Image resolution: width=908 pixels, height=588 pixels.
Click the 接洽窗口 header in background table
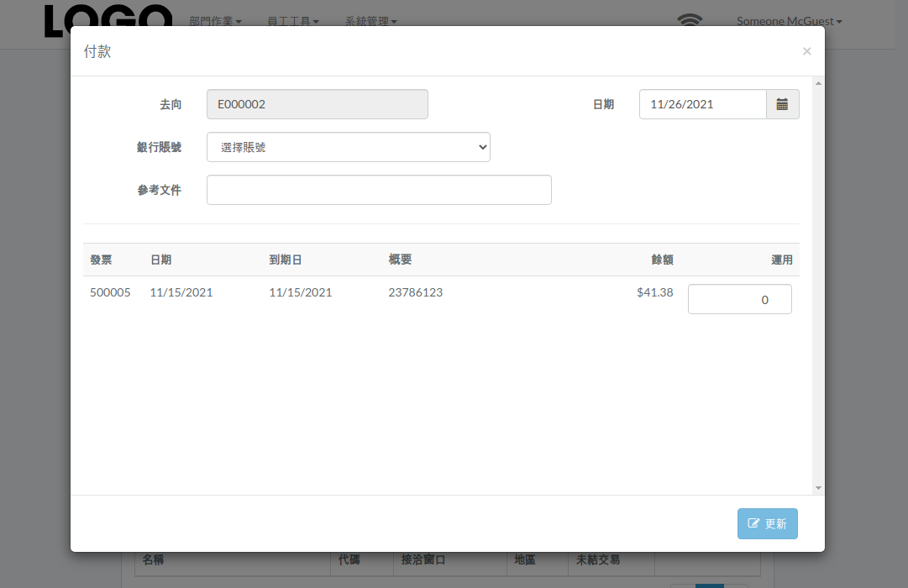423,559
